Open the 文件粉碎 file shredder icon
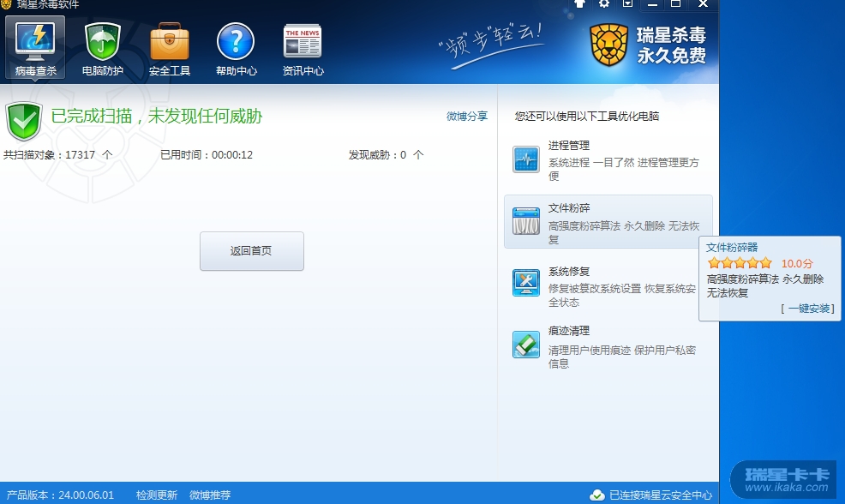Image resolution: width=845 pixels, height=504 pixels. coord(526,221)
